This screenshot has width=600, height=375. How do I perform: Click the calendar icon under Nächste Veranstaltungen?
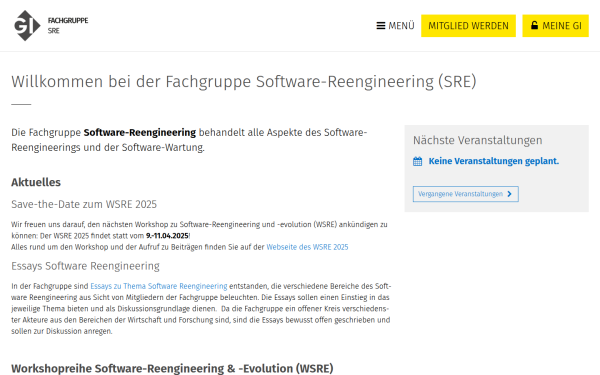[x=417, y=161]
